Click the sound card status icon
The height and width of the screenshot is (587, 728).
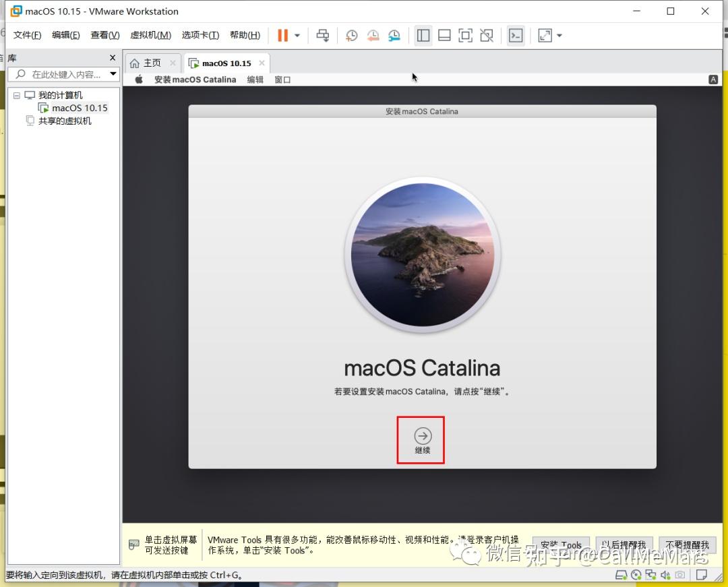(665, 576)
